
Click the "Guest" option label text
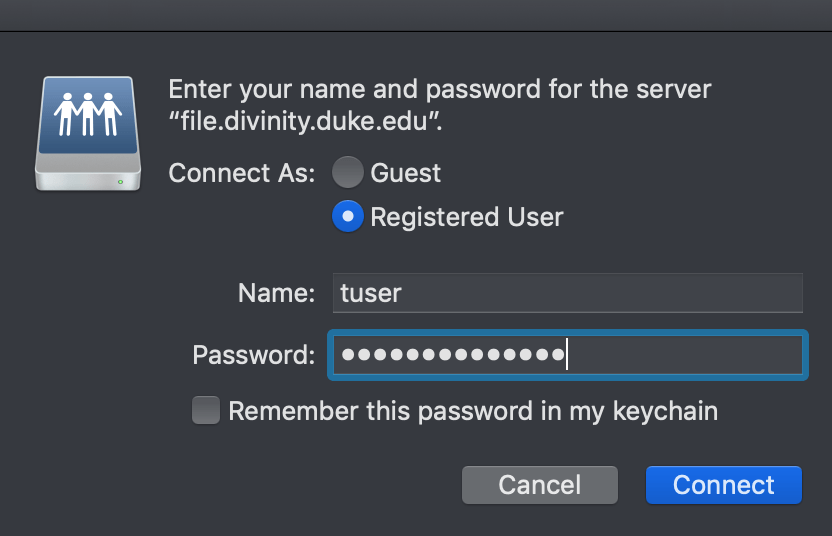click(405, 173)
